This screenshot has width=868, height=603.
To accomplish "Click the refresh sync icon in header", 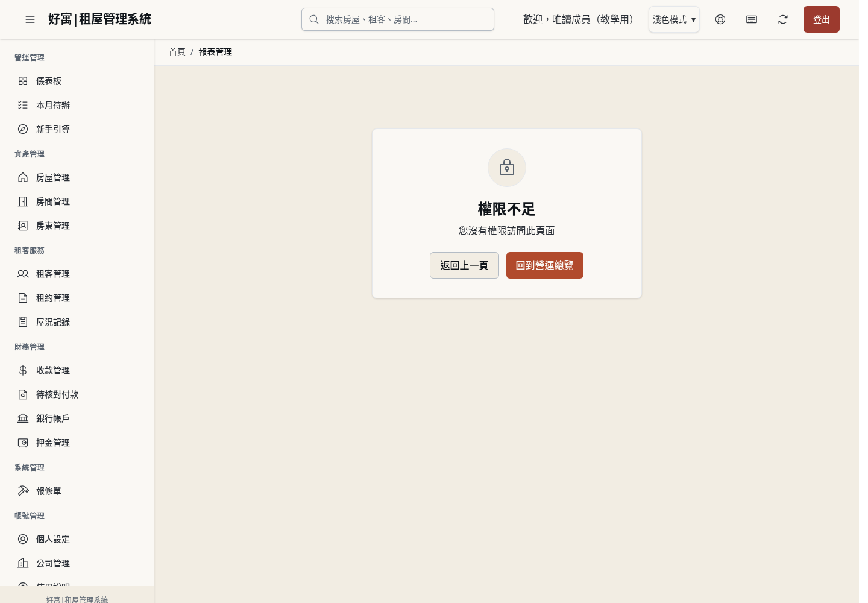I will pos(783,19).
